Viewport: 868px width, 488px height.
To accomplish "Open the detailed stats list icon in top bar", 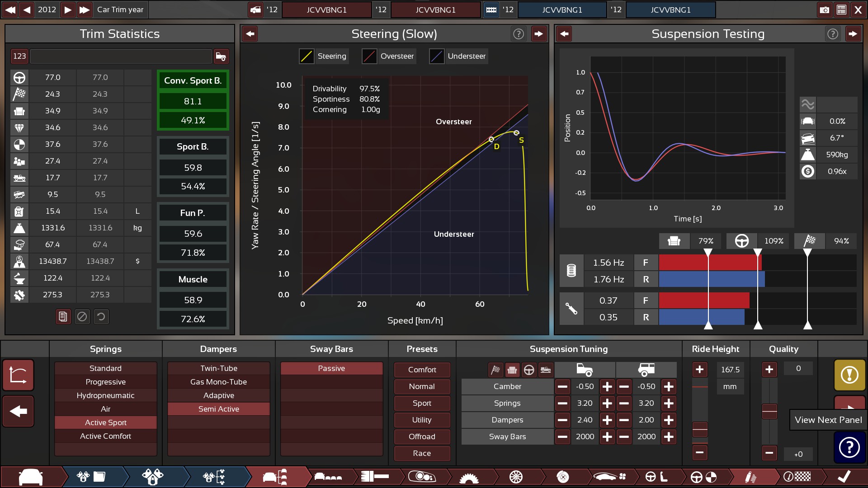I will (841, 9).
